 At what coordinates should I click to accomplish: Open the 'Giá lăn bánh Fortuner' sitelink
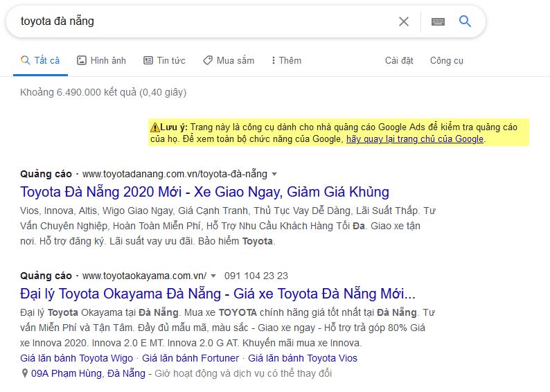tap(190, 358)
